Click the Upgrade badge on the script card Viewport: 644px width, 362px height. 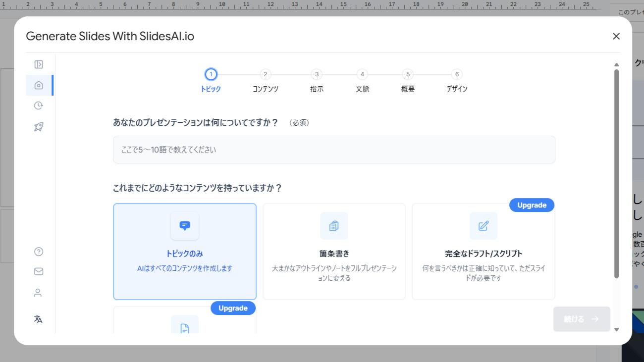click(x=532, y=205)
